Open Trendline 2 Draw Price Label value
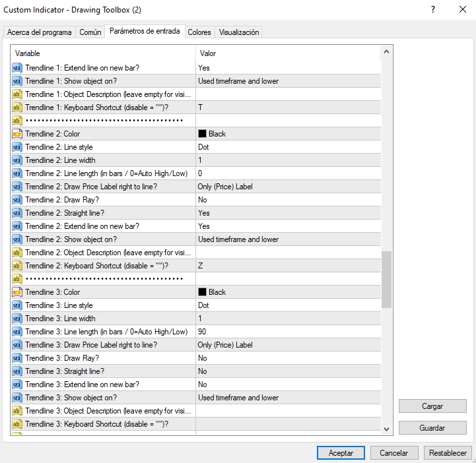Viewport: 476px width, 463px height. 288,187
